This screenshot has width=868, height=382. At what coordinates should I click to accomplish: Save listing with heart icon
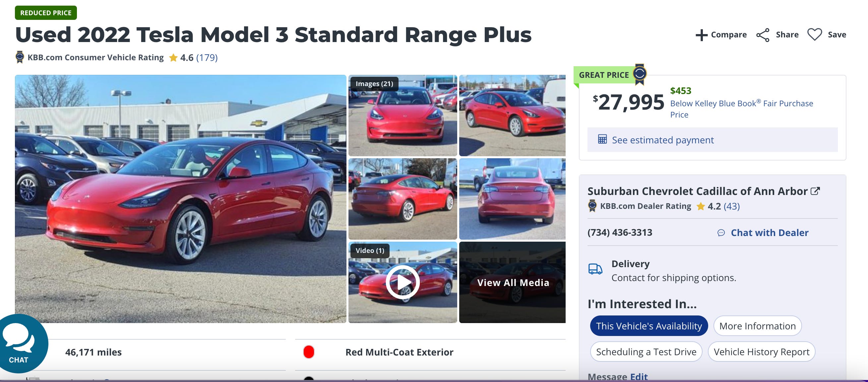tap(814, 35)
